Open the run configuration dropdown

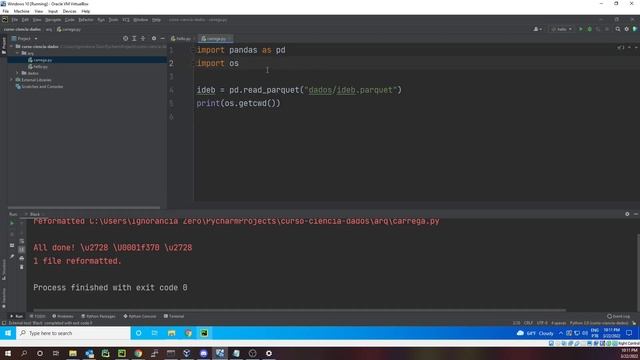[x=562, y=29]
